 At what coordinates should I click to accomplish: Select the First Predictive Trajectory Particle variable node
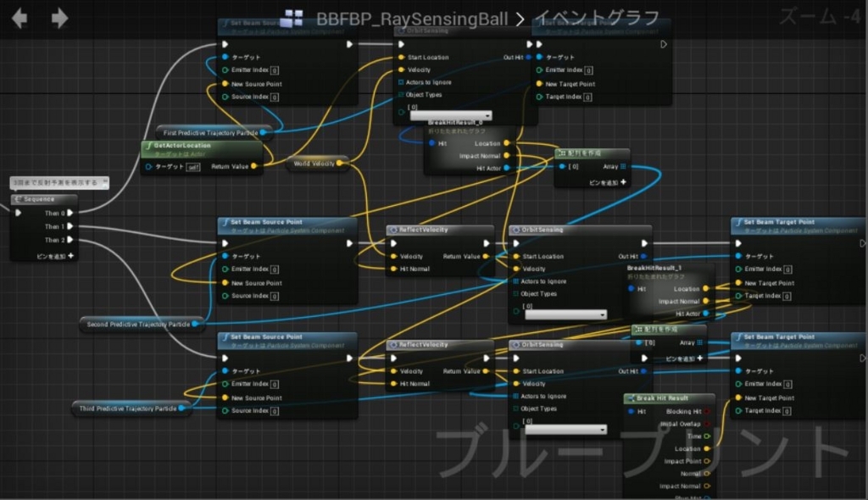[x=214, y=132]
